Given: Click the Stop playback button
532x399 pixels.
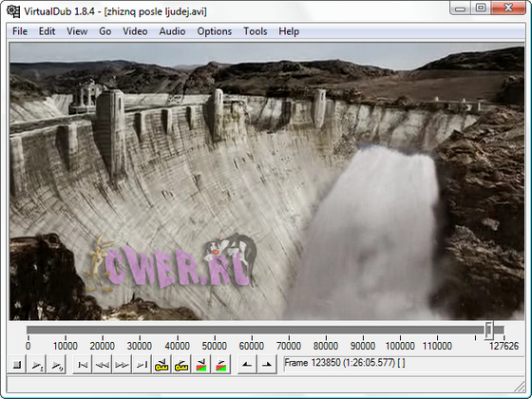Looking at the screenshot, I should (x=17, y=365).
